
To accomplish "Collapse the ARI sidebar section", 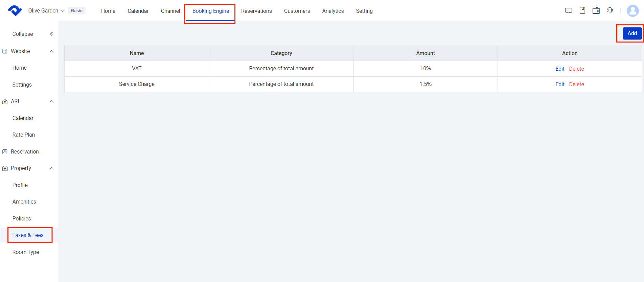I will click(x=52, y=101).
